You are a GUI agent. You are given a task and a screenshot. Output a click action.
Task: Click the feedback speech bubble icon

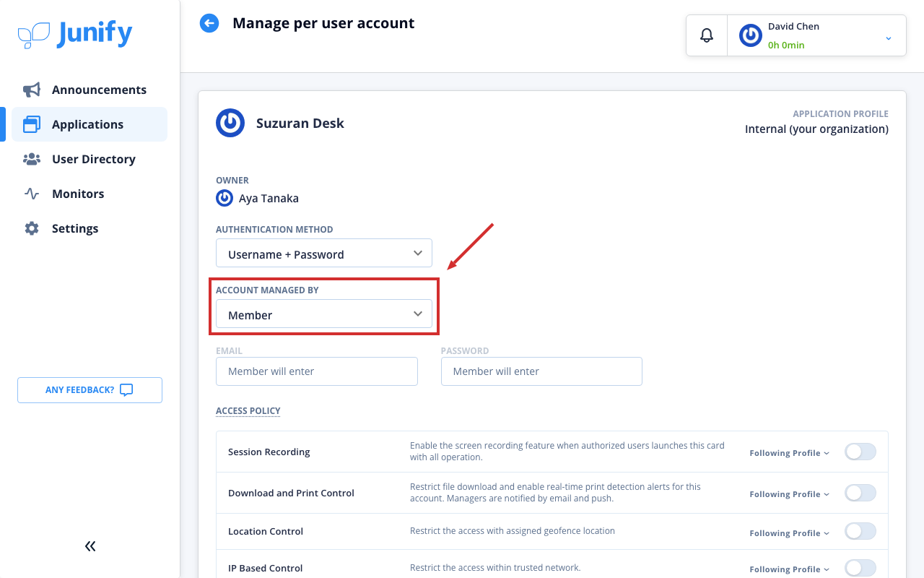point(126,390)
